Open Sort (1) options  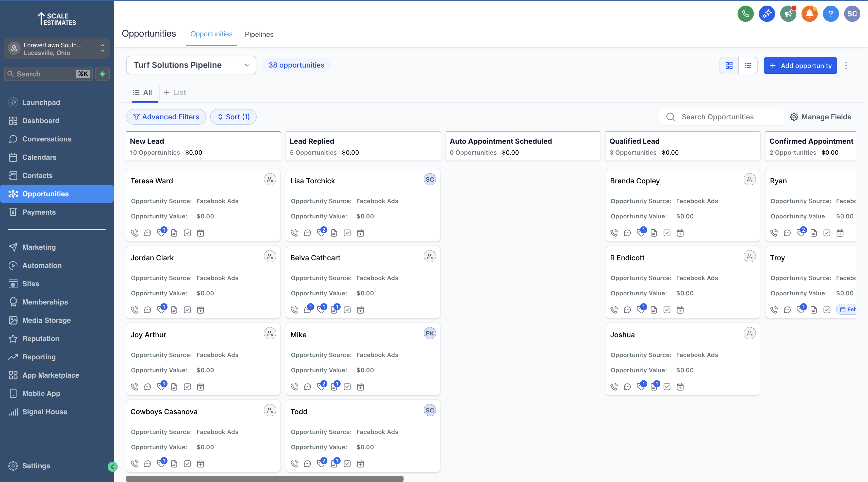click(x=233, y=117)
